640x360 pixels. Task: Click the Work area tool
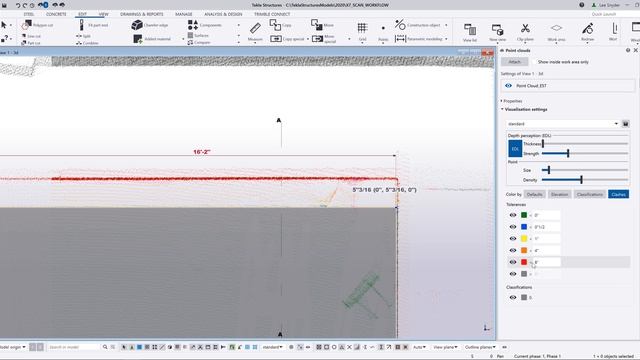(556, 32)
